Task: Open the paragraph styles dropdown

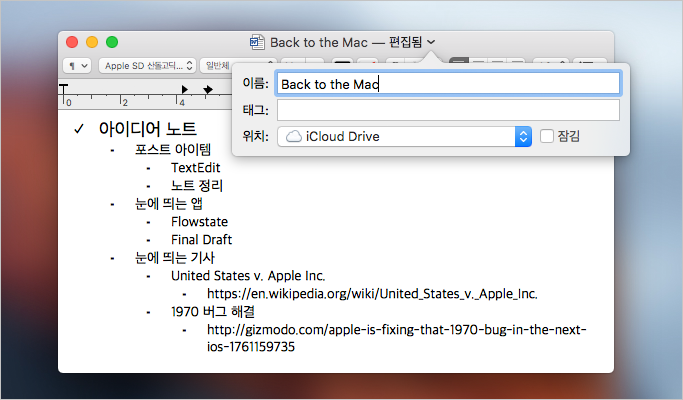Action: tap(77, 66)
